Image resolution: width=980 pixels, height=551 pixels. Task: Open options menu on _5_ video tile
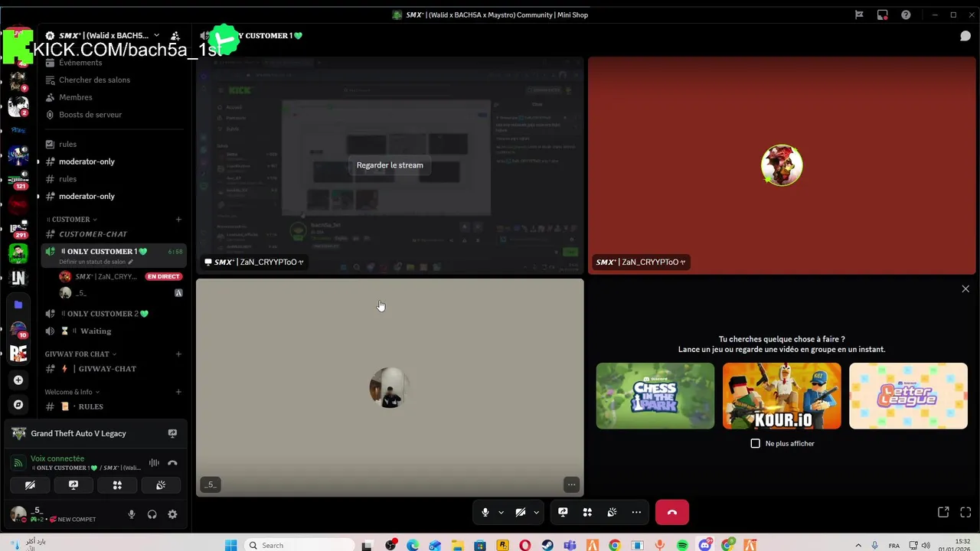pos(571,484)
